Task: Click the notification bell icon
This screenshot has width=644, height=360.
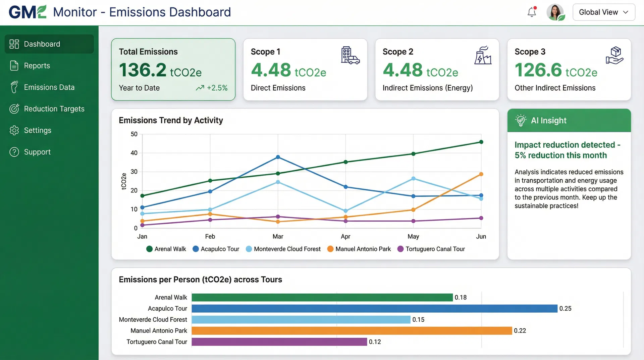Action: (x=532, y=12)
